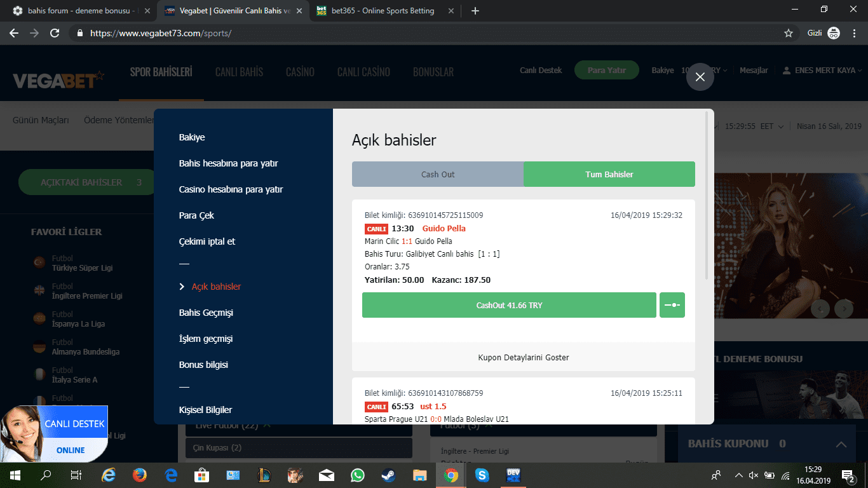The width and height of the screenshot is (868, 488).
Task: Open the Chrome menu three-dots icon
Action: (853, 33)
